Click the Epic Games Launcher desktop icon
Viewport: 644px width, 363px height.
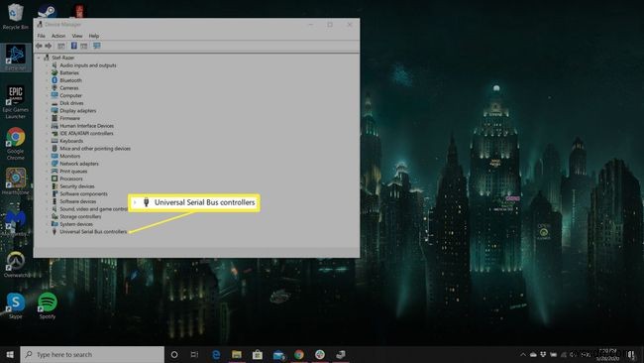[x=16, y=102]
